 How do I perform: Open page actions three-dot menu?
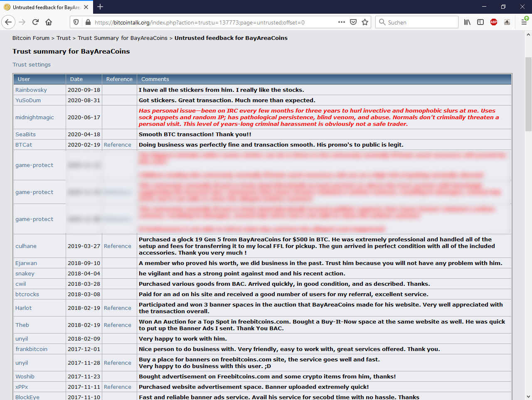coord(342,22)
